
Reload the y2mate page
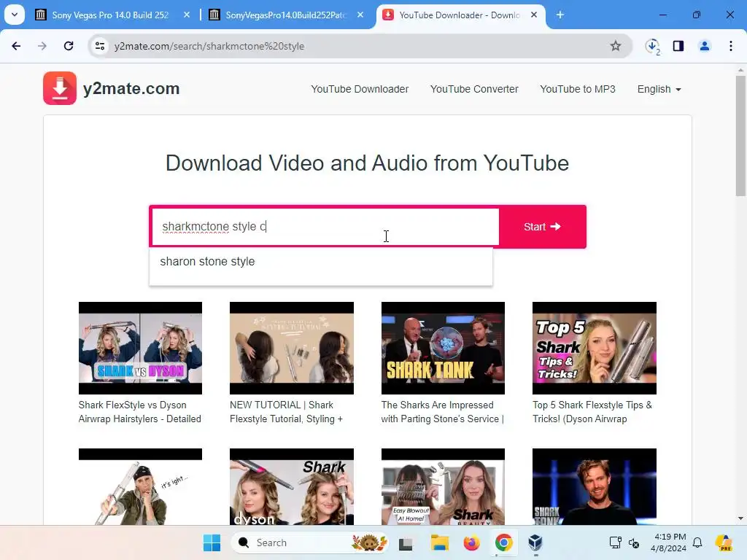click(69, 46)
